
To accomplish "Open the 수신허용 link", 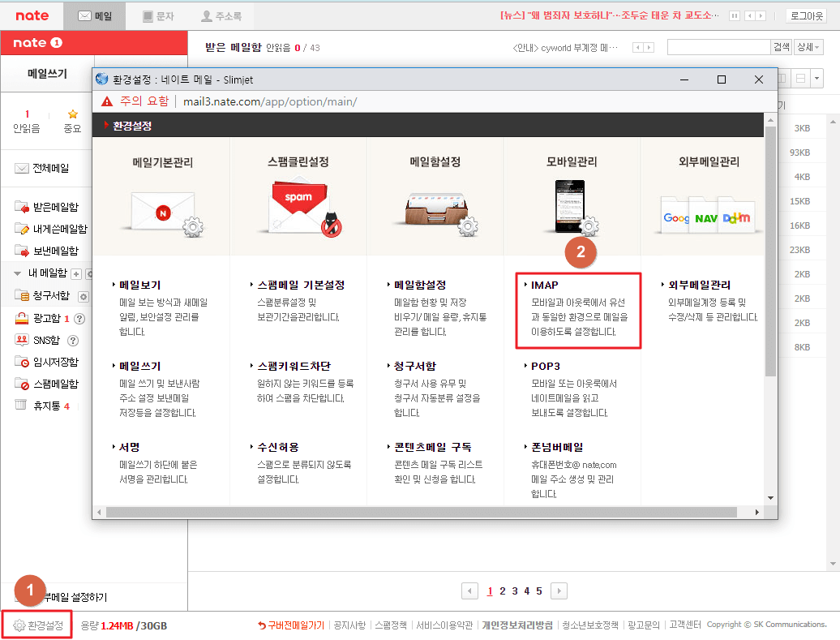I will pyautogui.click(x=277, y=447).
